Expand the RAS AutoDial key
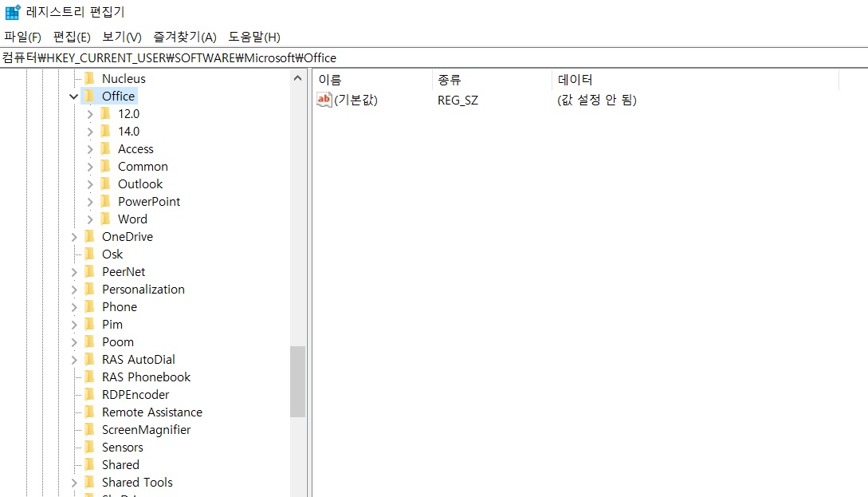Image resolution: width=868 pixels, height=497 pixels. pyautogui.click(x=73, y=360)
